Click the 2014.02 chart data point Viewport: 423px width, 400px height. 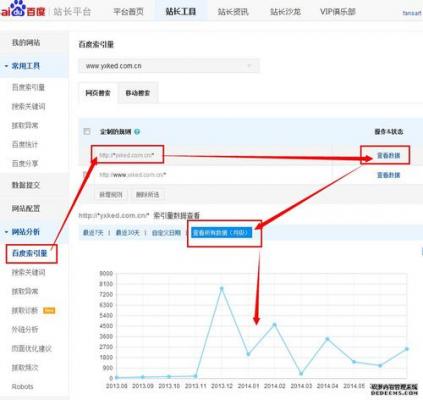point(275,324)
